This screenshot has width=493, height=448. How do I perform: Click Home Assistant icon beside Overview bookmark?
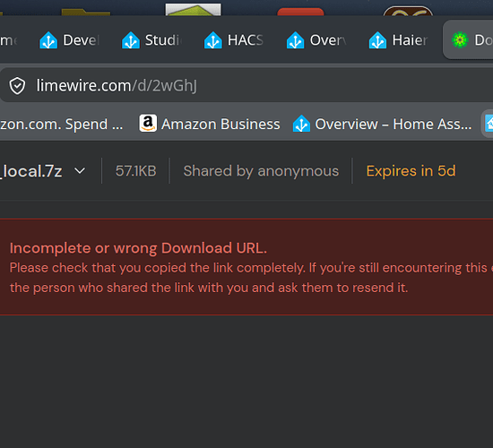coord(301,124)
